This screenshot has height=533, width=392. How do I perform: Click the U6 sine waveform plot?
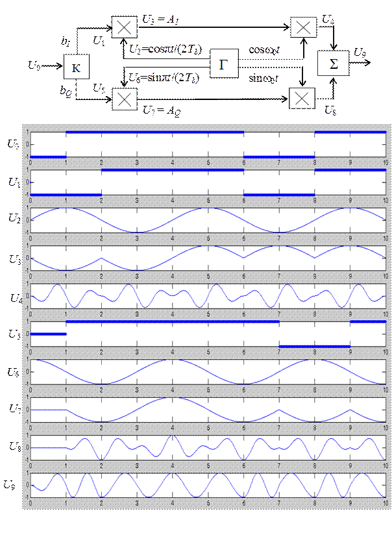(x=208, y=372)
